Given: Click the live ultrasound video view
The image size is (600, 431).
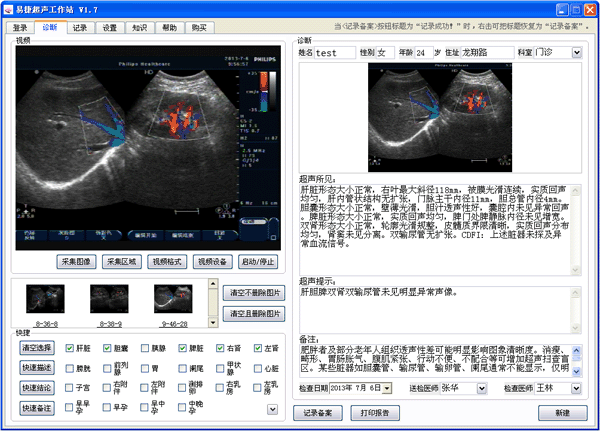Looking at the screenshot, I should (150, 147).
